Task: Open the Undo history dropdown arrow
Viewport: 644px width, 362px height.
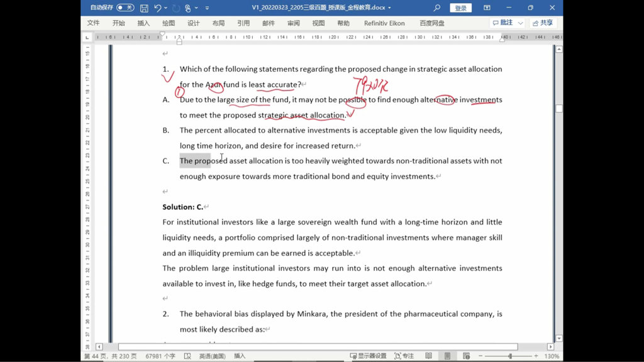Action: (x=166, y=8)
